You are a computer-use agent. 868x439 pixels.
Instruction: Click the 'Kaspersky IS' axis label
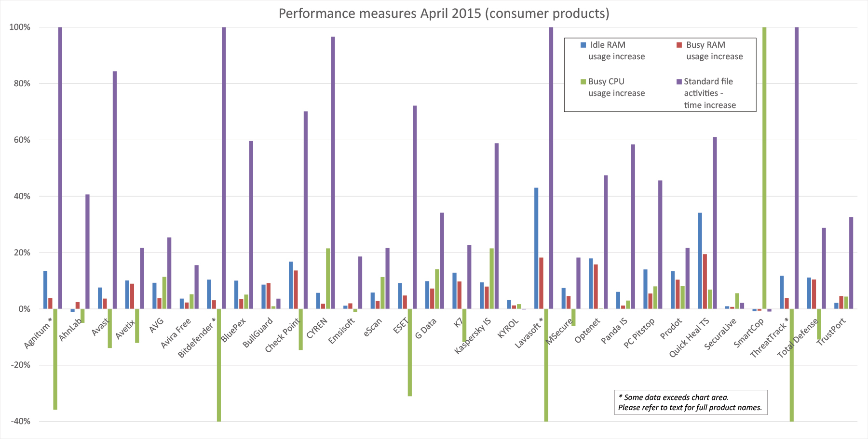(x=473, y=336)
